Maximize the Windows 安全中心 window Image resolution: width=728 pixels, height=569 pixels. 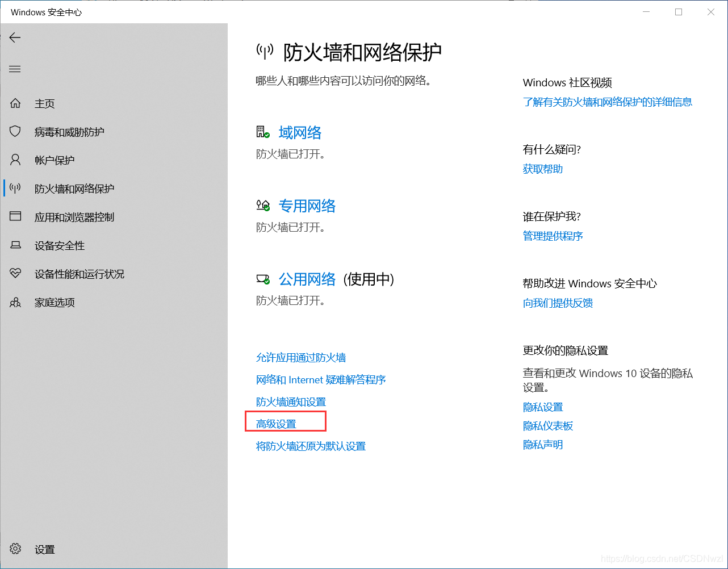[x=679, y=12]
